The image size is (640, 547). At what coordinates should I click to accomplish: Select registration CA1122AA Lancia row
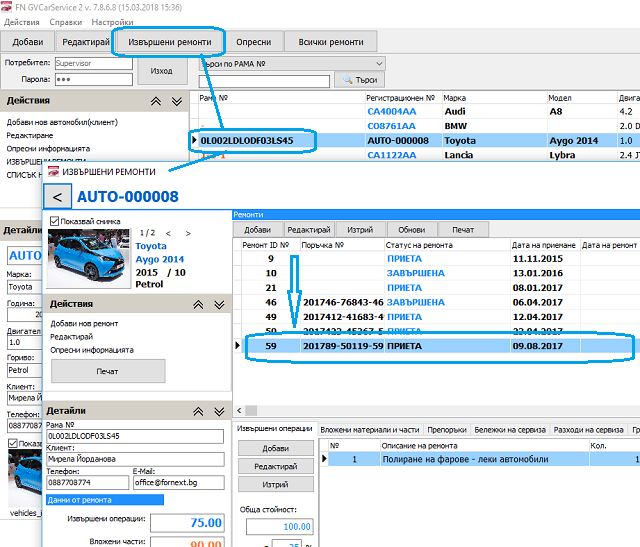[414, 155]
